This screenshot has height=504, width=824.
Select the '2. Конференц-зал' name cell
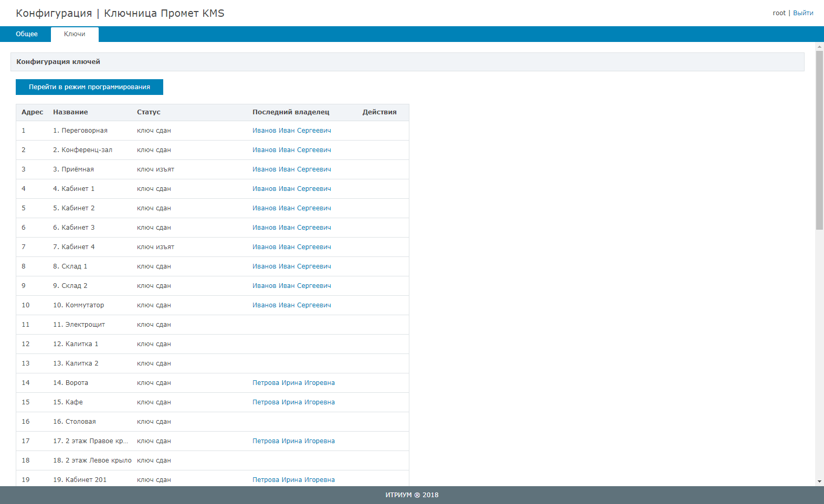[82, 150]
